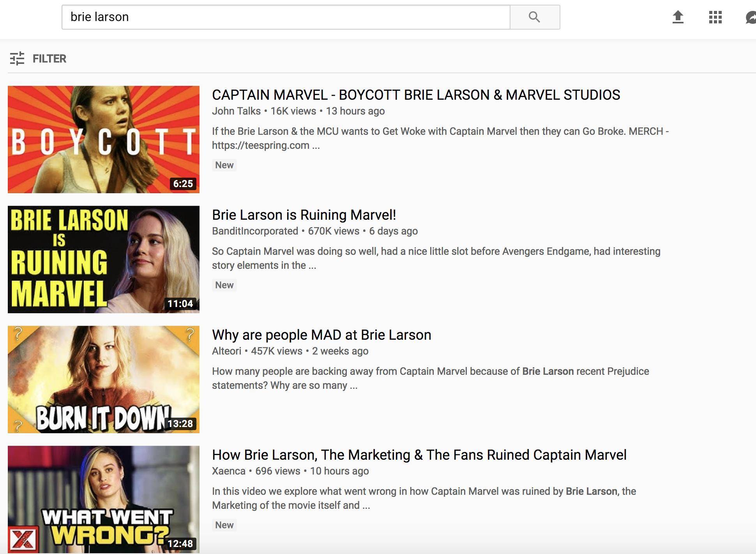The height and width of the screenshot is (554, 756).
Task: Click '10 hours ago' text
Action: click(339, 471)
